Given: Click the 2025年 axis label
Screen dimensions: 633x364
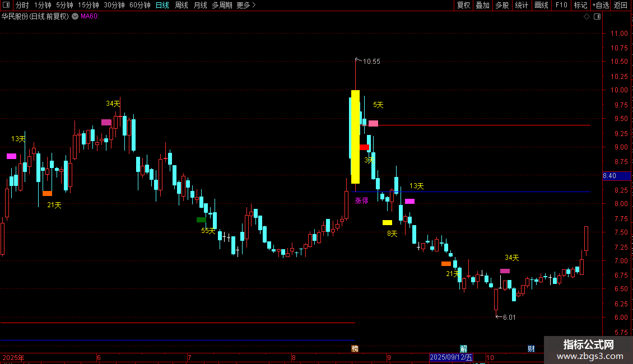Looking at the screenshot, I should [x=13, y=358].
